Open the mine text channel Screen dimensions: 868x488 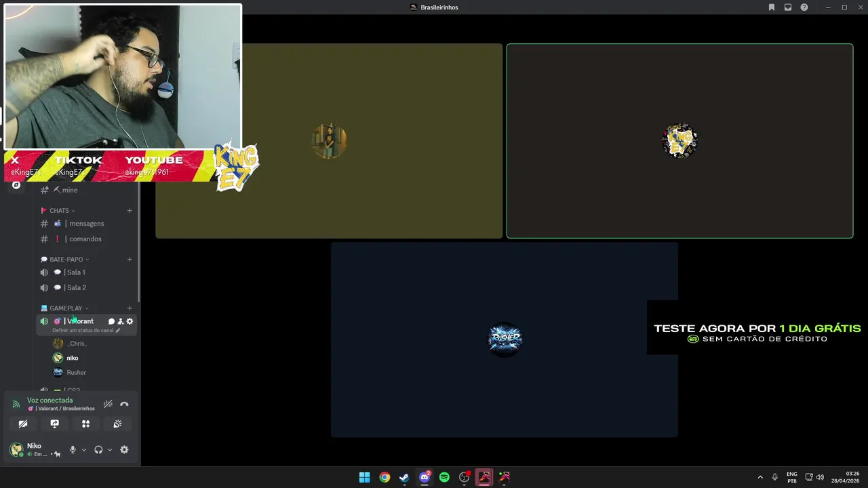(86, 190)
